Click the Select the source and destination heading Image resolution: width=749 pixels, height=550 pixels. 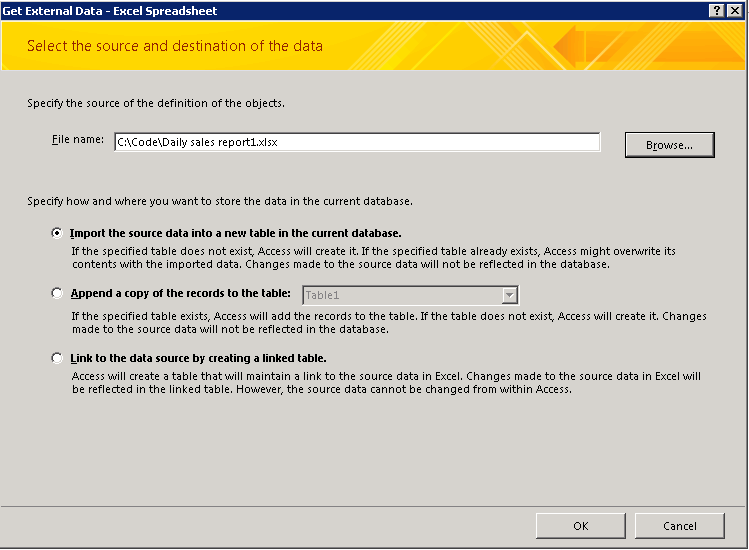[x=175, y=46]
